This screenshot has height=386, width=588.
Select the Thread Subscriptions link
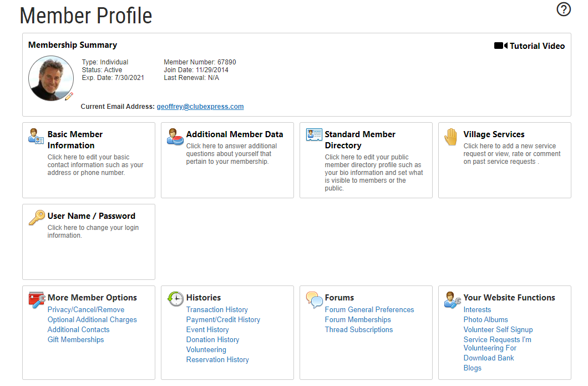358,330
